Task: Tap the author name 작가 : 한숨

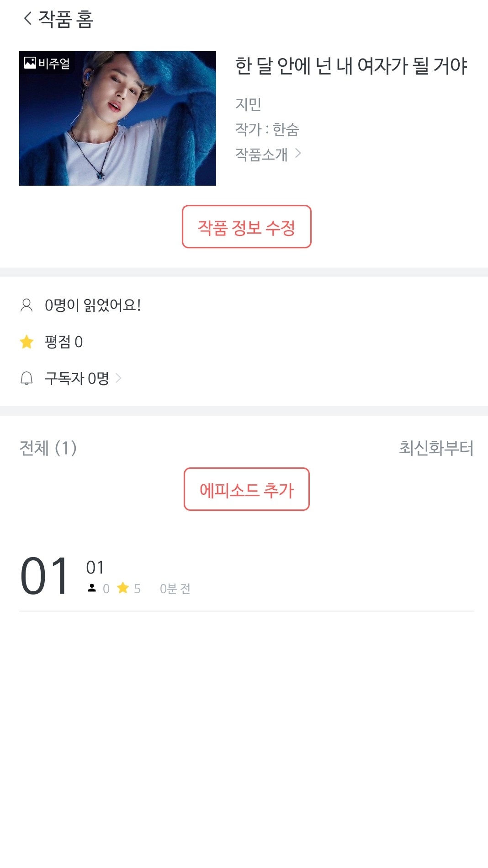Action: tap(267, 129)
